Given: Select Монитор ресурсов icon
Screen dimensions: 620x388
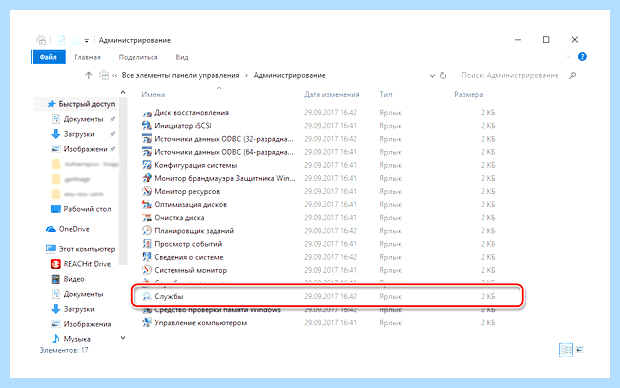Looking at the screenshot, I should 147,191.
